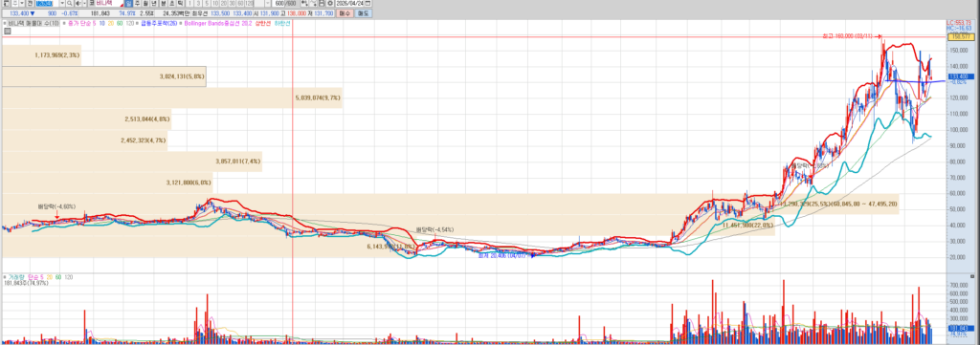The height and width of the screenshot is (345, 980).
Task: Click volume profile bar 2,452,323(4.7%)
Action: coord(84,140)
